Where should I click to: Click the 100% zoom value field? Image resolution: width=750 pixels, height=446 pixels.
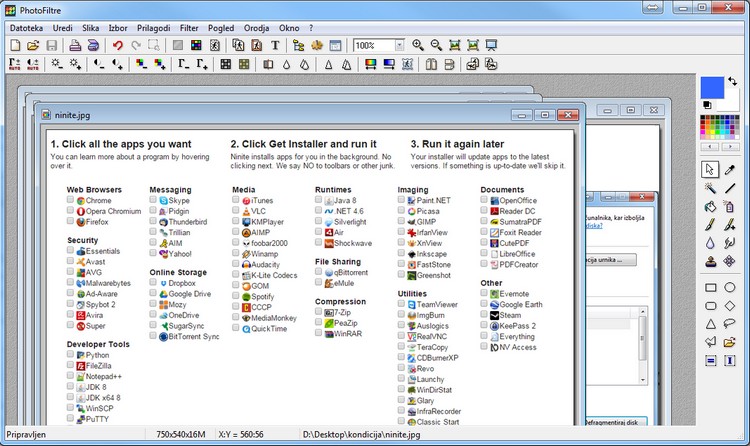(x=374, y=45)
